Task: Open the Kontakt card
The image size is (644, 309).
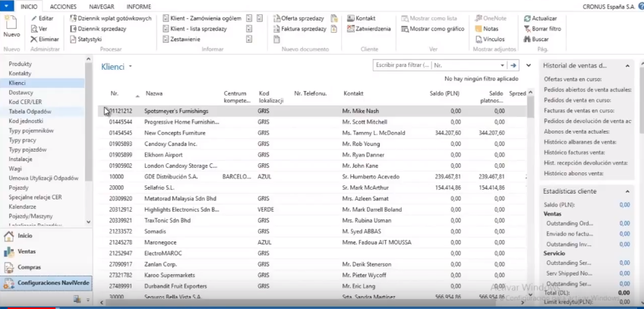Action: 361,18
